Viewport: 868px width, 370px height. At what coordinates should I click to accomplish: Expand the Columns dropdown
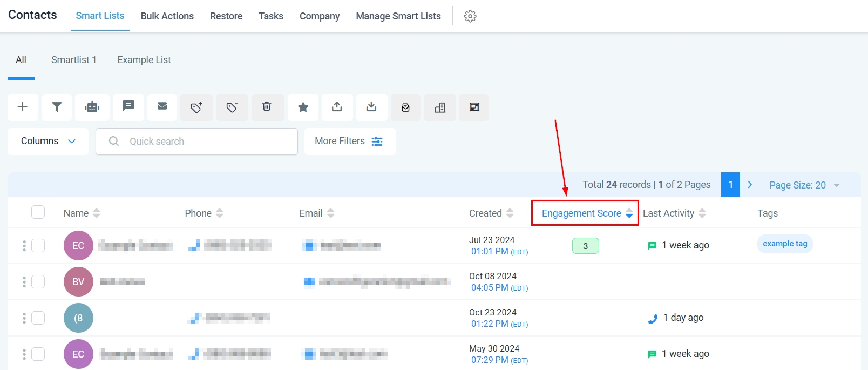[48, 141]
